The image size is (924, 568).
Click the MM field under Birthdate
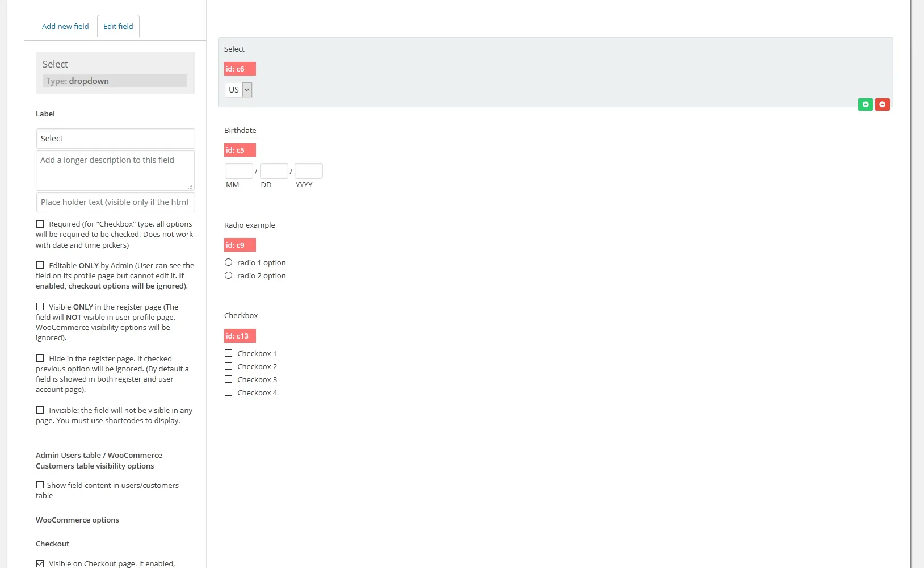[x=238, y=170]
